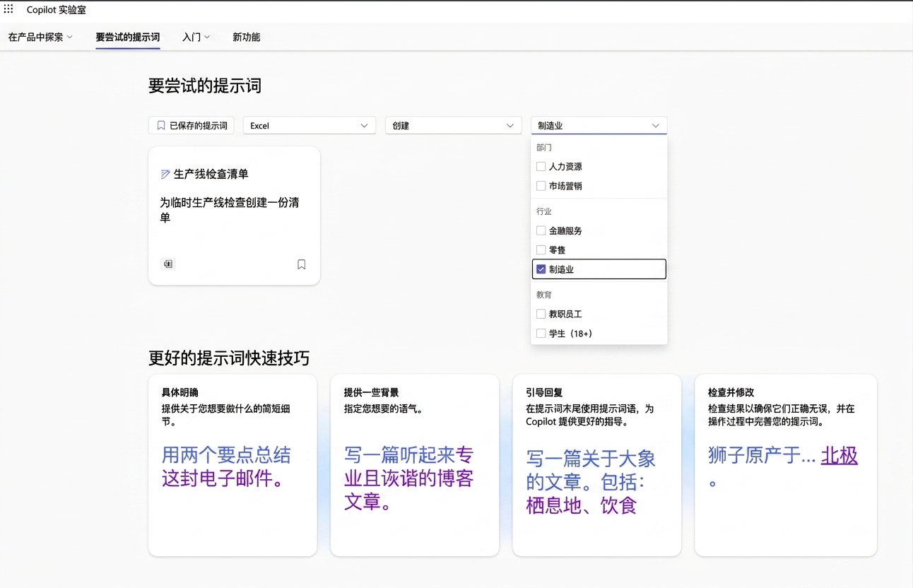
Task: Click the 北极 underlined link
Action: (839, 456)
